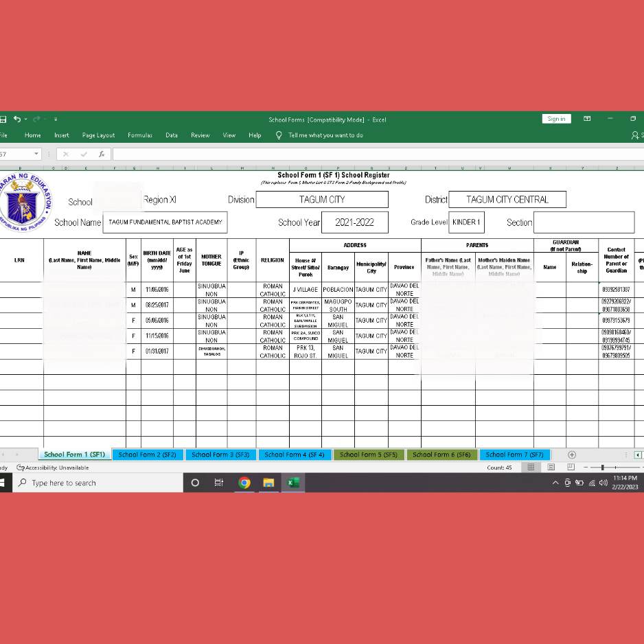Select the 2021-2022 School Year cell
Viewport: 644px width, 644px height.
(354, 222)
